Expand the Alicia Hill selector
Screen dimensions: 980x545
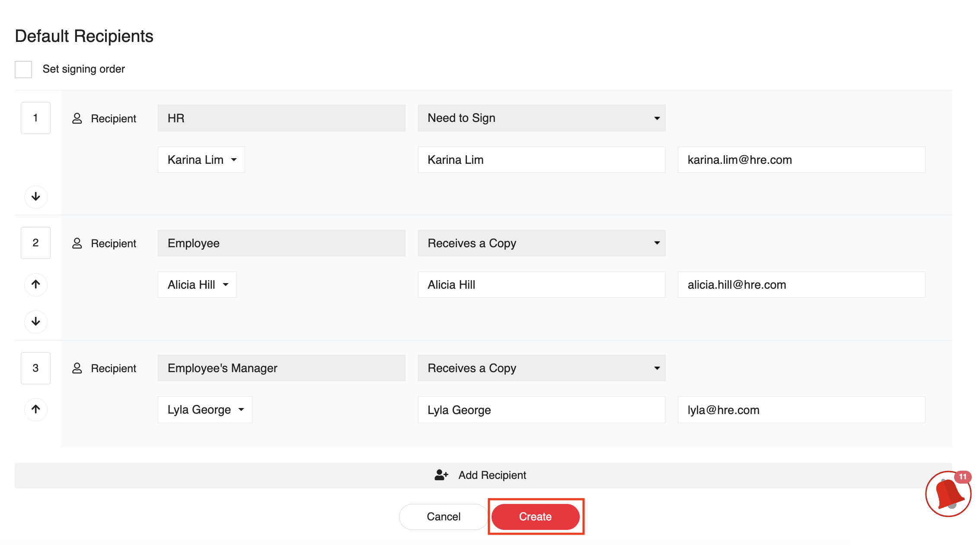point(197,285)
